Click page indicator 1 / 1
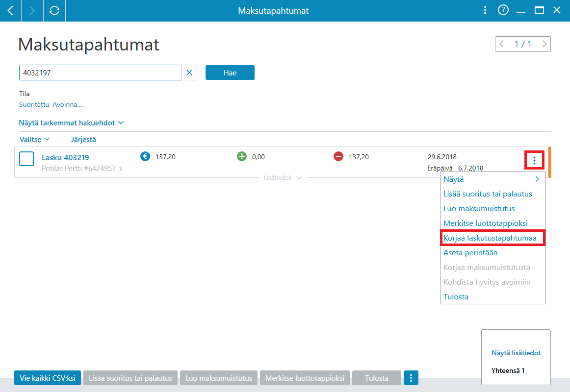The image size is (570, 392). pos(523,44)
